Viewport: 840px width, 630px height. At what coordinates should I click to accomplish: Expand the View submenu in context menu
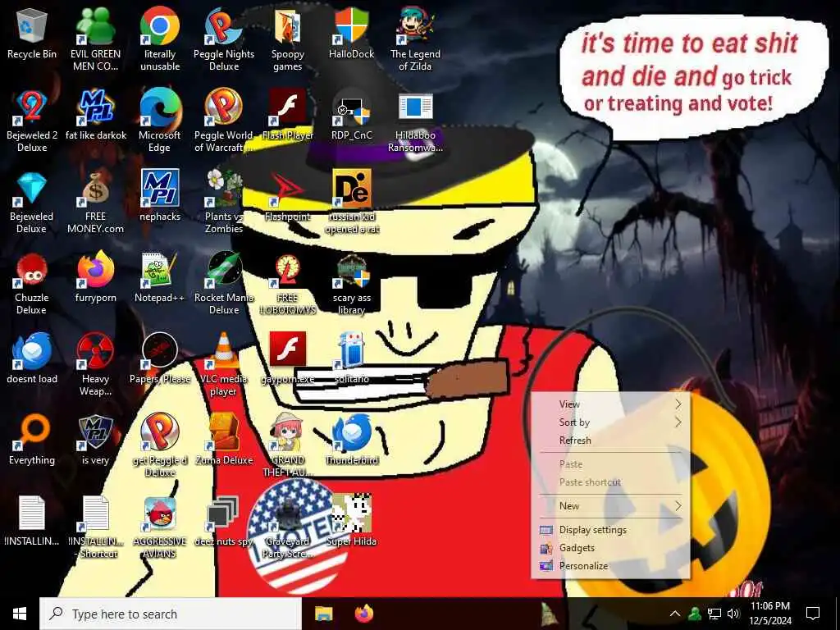click(610, 404)
